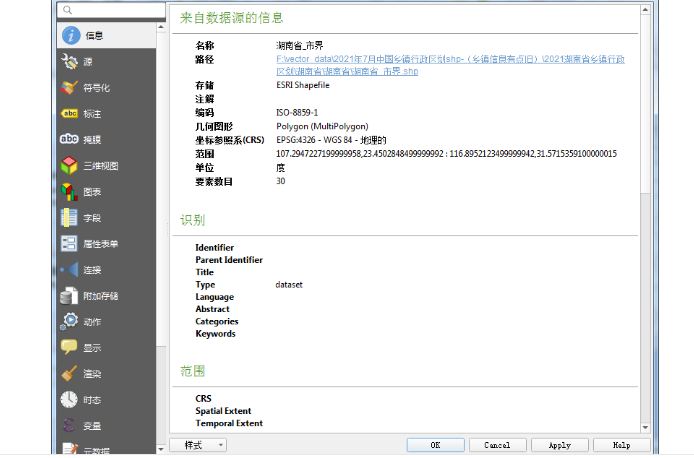
Task: Select the 三维视图 (3D View) cube icon
Action: click(x=69, y=165)
